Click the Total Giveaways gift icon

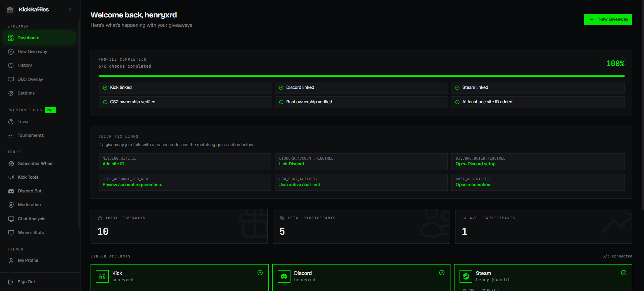[x=100, y=218]
